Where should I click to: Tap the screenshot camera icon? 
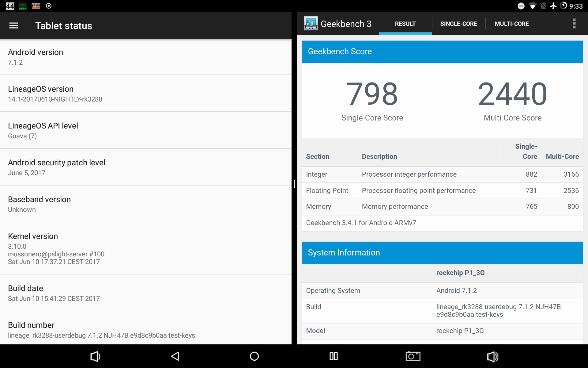[413, 356]
